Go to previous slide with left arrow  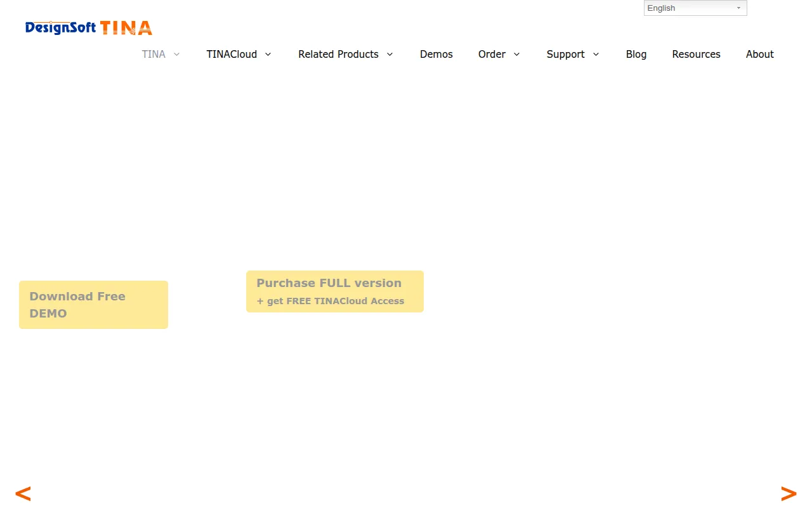pos(23,493)
